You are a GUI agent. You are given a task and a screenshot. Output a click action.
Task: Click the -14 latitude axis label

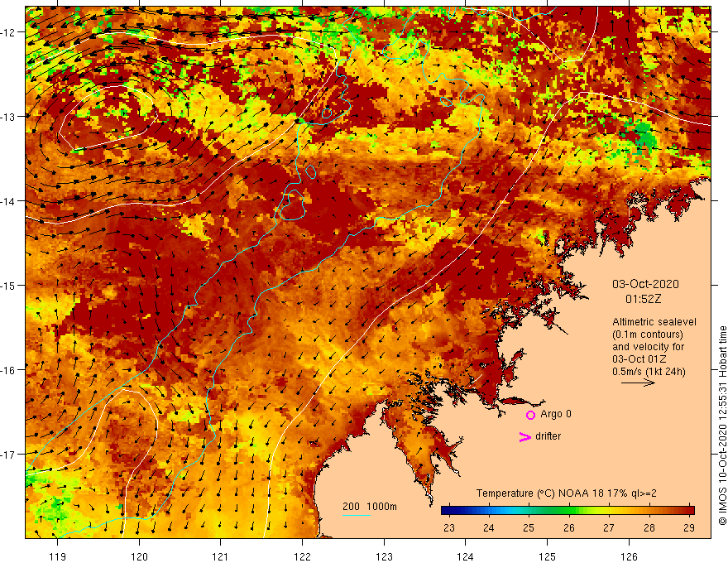9,201
